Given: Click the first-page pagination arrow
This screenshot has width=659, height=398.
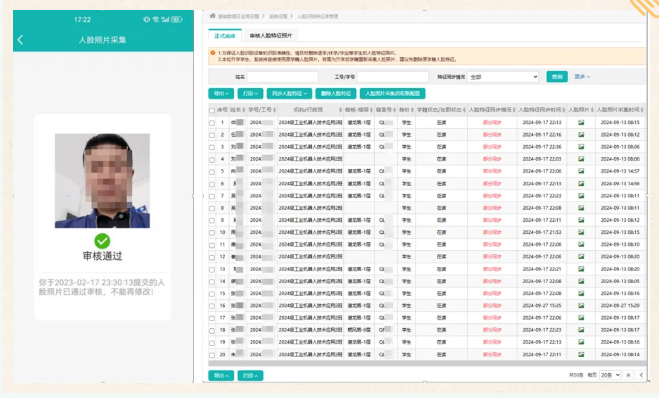Looking at the screenshot, I should click(628, 375).
